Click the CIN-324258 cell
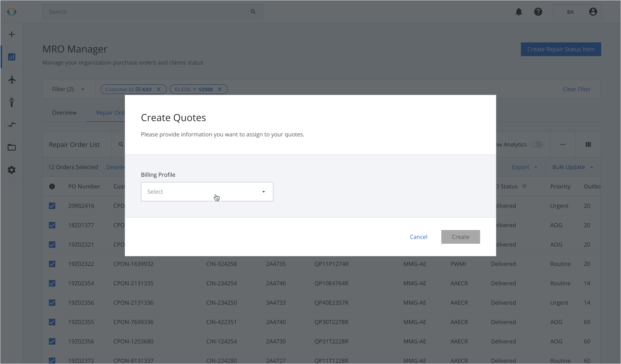The height and width of the screenshot is (364, 621). (221, 264)
